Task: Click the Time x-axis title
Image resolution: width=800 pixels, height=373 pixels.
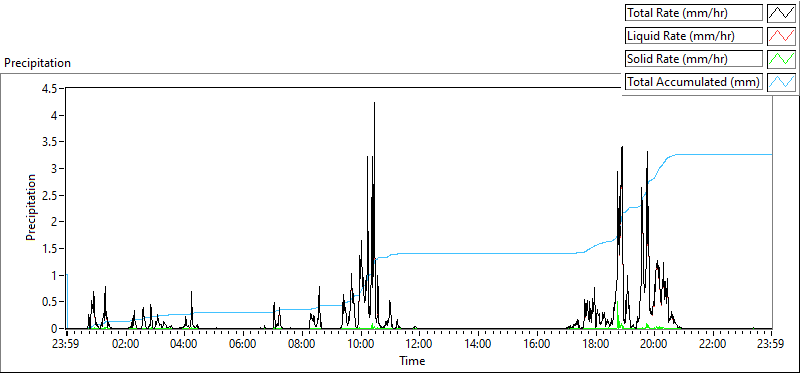Action: click(412, 361)
